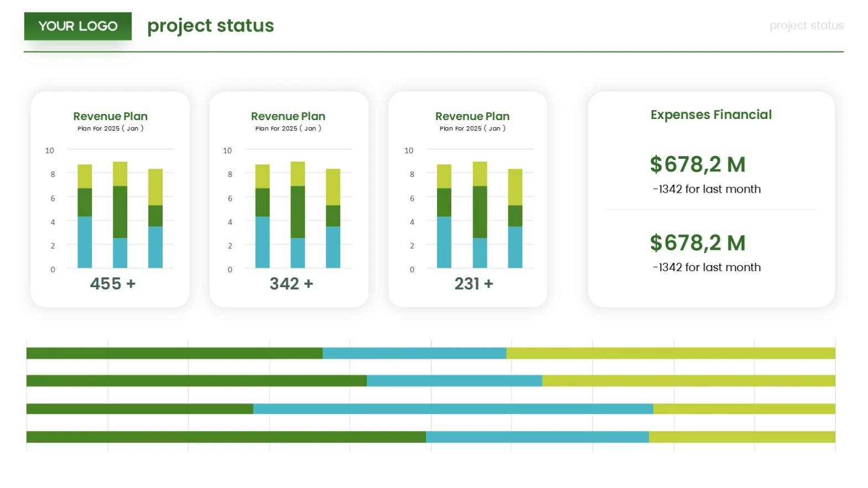
Task: Select the yellow-green segment of the first horizontal bar
Action: 671,353
